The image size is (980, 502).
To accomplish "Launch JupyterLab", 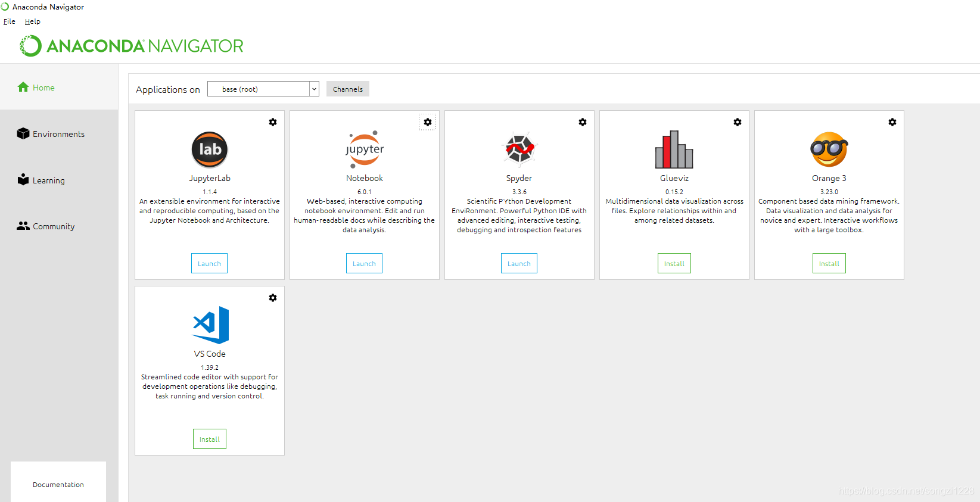I will click(209, 263).
